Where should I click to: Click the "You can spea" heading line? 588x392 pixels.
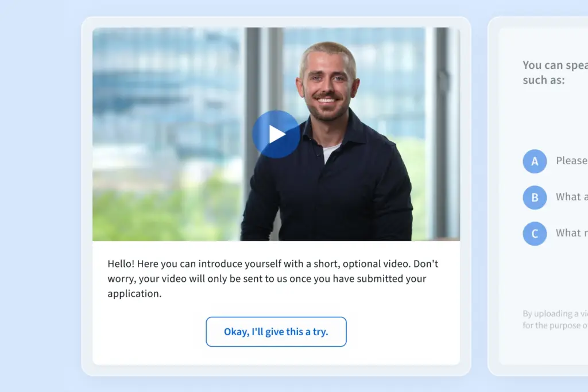click(x=555, y=65)
